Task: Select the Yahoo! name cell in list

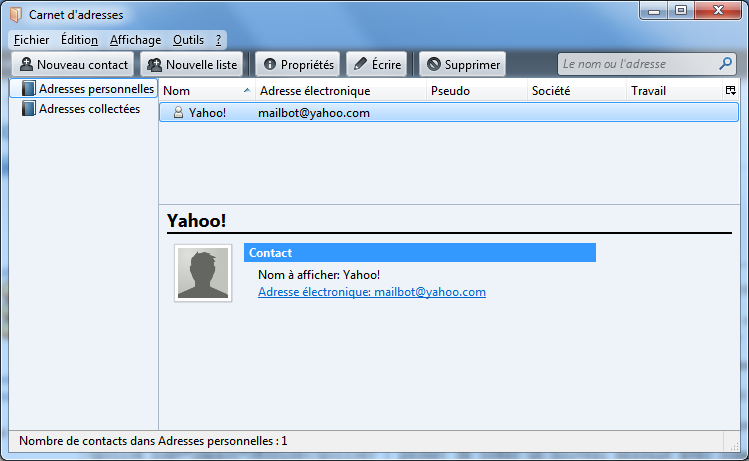Action: 207,113
